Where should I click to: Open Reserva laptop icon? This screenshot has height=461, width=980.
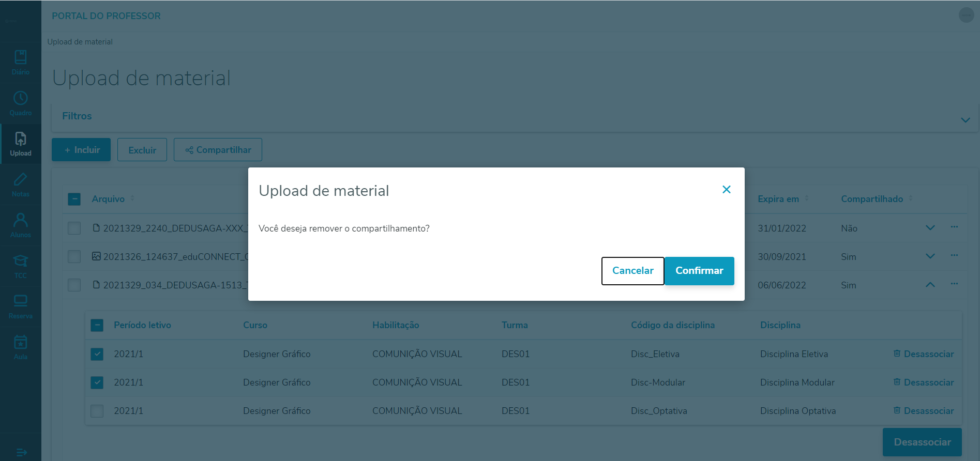21,306
